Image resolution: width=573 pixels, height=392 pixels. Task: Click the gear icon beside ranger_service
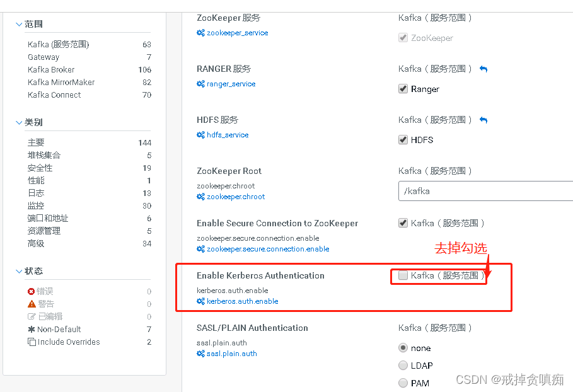(x=200, y=84)
